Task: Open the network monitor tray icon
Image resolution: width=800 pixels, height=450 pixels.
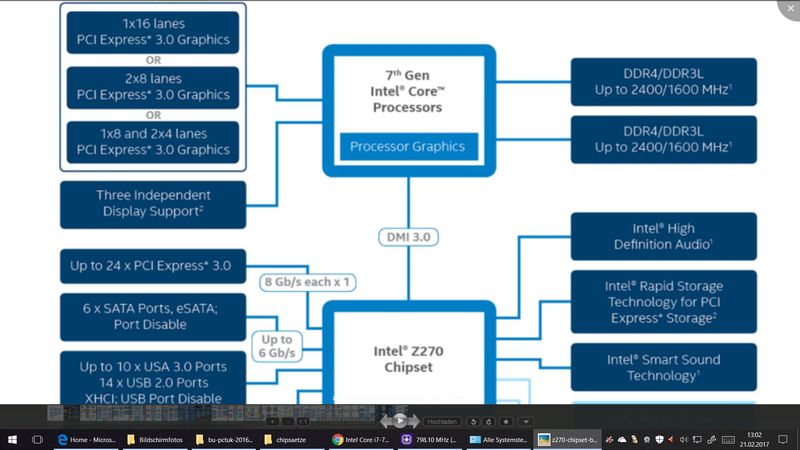Action: 697,440
